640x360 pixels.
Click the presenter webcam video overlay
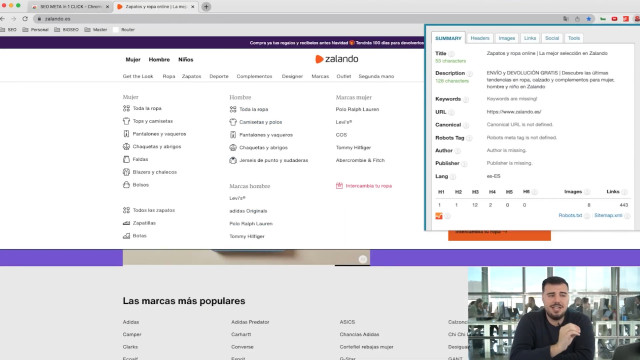[x=554, y=313]
